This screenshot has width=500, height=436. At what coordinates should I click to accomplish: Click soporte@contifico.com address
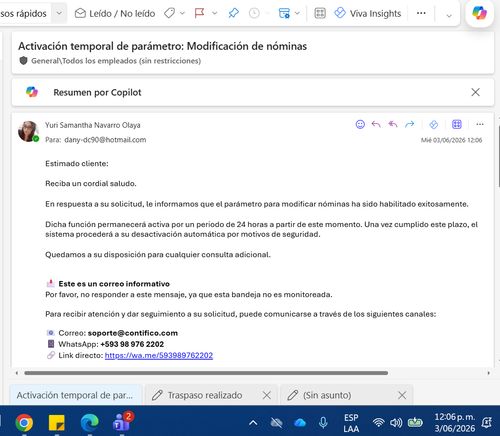pos(133,333)
